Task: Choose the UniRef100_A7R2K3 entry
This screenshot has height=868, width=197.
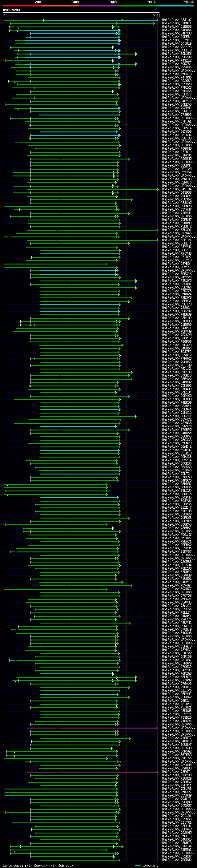Action: coord(177,88)
